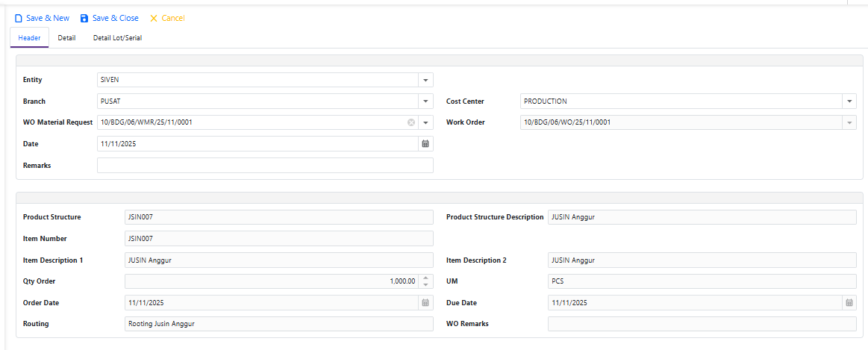Open WO Material Request dropdown arrow

425,122
